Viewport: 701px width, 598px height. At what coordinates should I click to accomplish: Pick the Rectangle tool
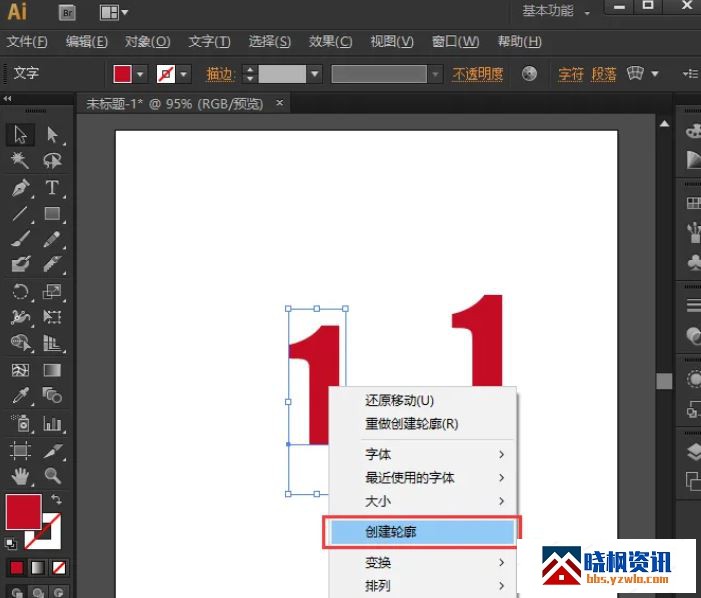[x=52, y=213]
